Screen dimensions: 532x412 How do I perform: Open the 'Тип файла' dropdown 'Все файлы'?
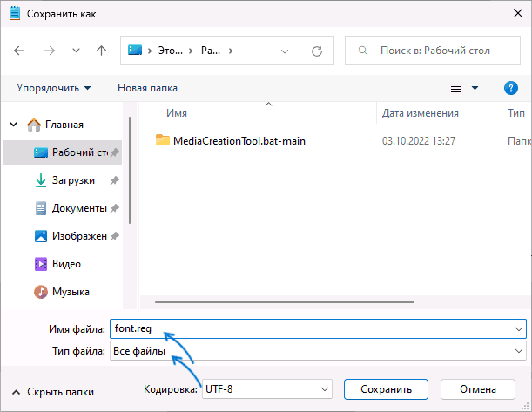(x=318, y=350)
